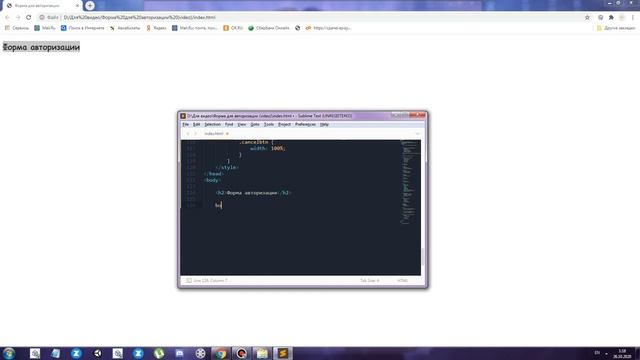This screenshot has width=640, height=360.
Task: Click the h2 Форма авторизации code line
Action: (253, 193)
